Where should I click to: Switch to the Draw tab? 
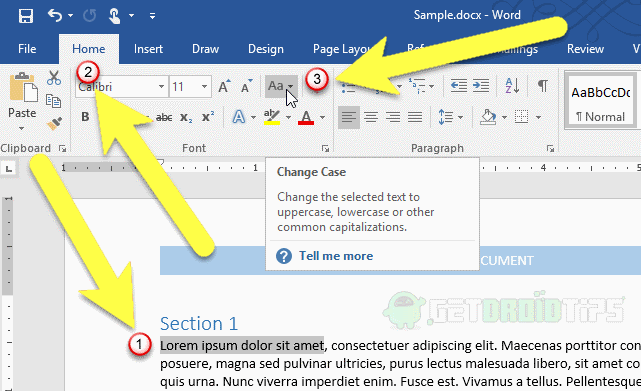pos(205,49)
